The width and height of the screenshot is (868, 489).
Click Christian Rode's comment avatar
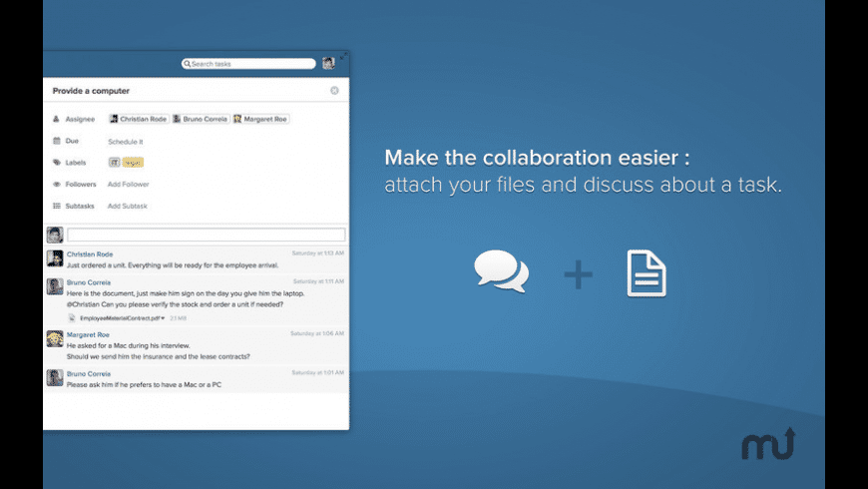pyautogui.click(x=55, y=258)
